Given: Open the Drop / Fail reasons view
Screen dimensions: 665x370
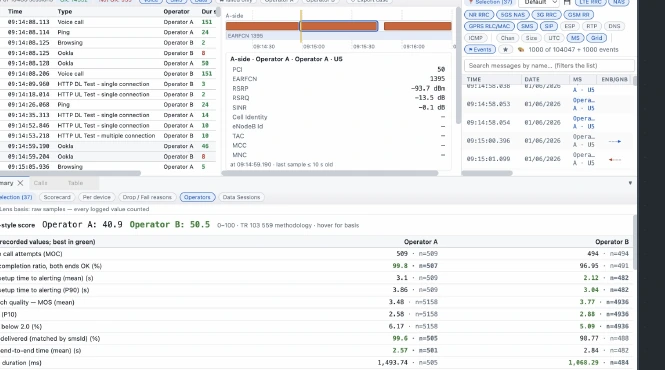Looking at the screenshot, I should (147, 197).
